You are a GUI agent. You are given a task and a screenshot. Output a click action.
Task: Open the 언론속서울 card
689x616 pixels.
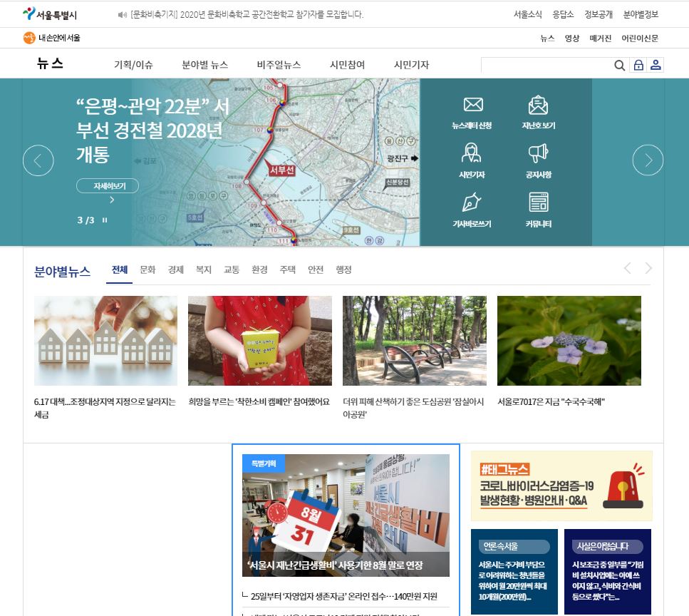point(514,572)
